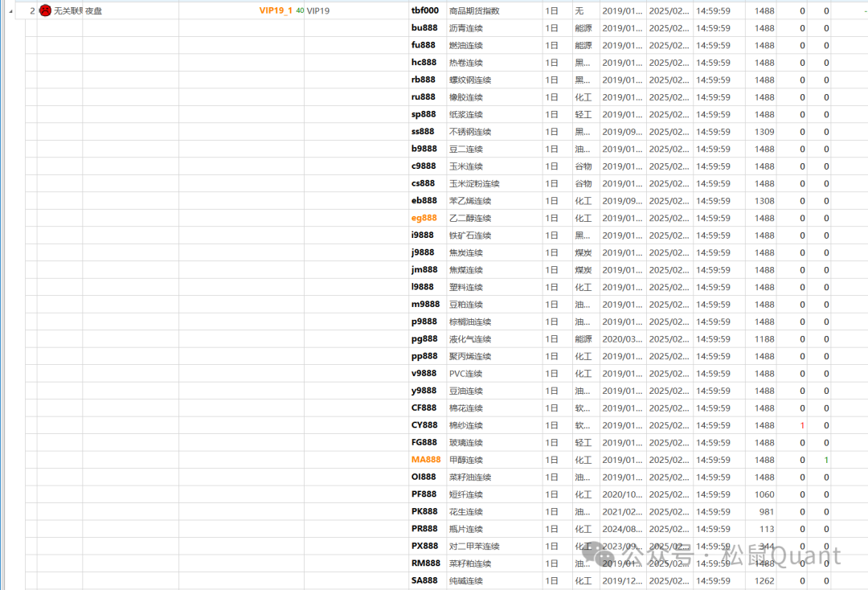This screenshot has width=868, height=590.
Task: Click the red 1 value in CY888 row
Action: pos(801,425)
